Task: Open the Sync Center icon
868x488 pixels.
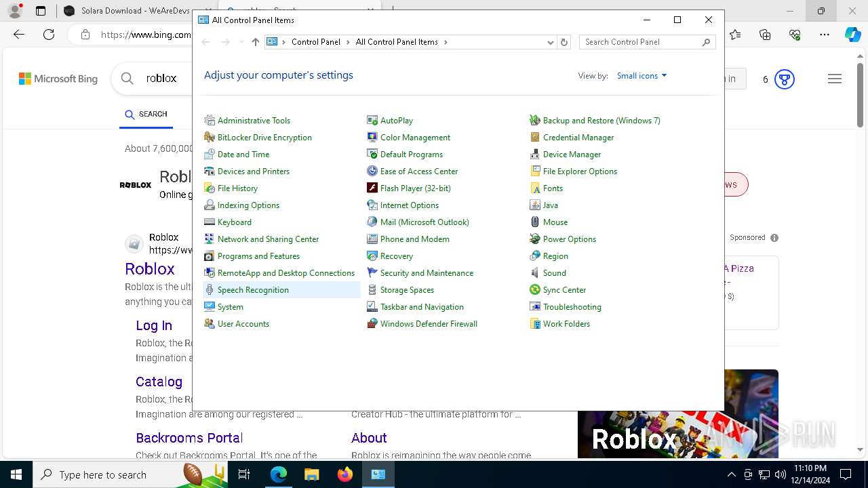Action: click(x=535, y=290)
